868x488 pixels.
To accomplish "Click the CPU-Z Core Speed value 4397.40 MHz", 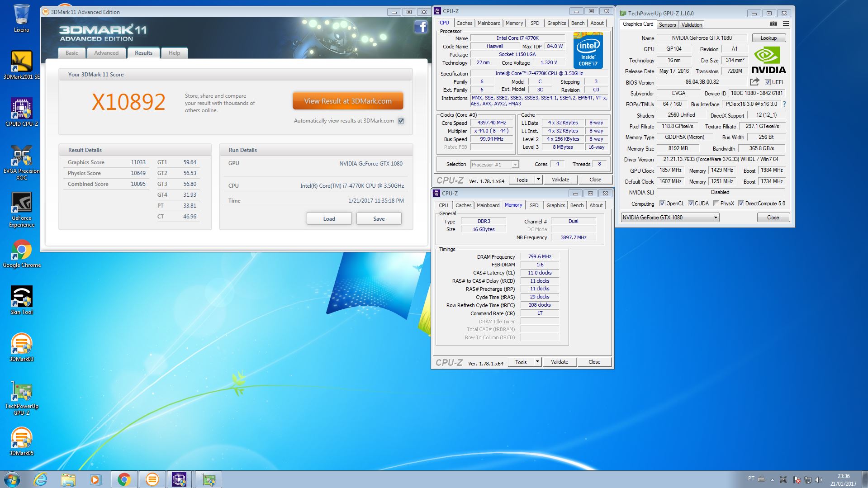I will (492, 123).
